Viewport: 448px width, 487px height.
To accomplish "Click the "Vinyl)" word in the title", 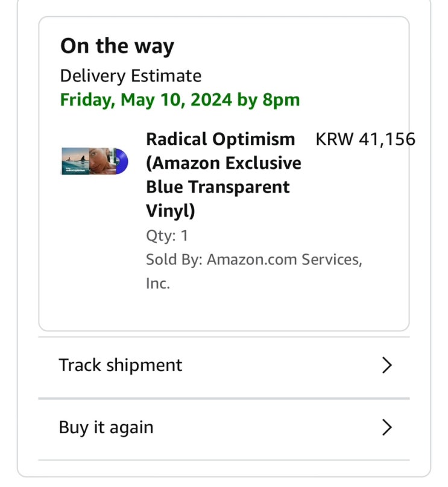I will pos(170,211).
